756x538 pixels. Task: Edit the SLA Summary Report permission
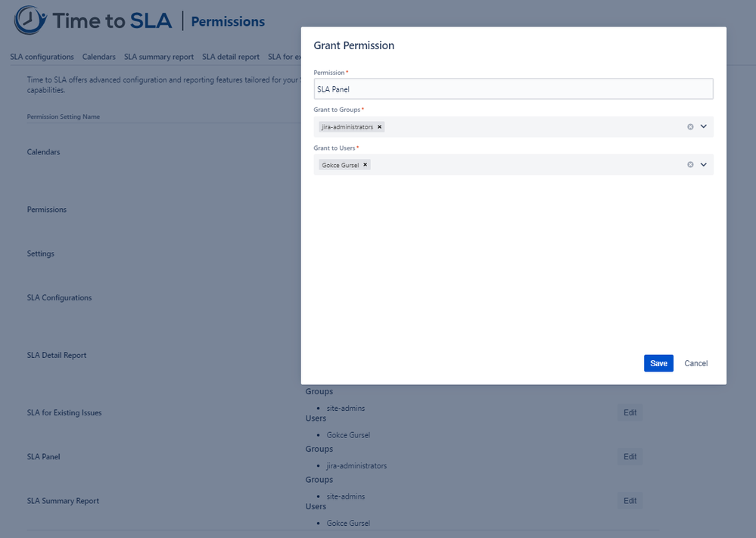630,500
